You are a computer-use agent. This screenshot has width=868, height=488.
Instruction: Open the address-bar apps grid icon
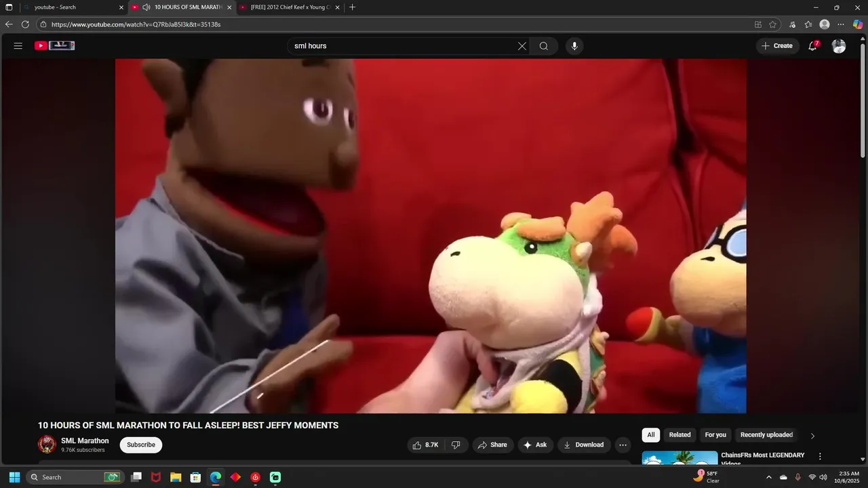(758, 24)
